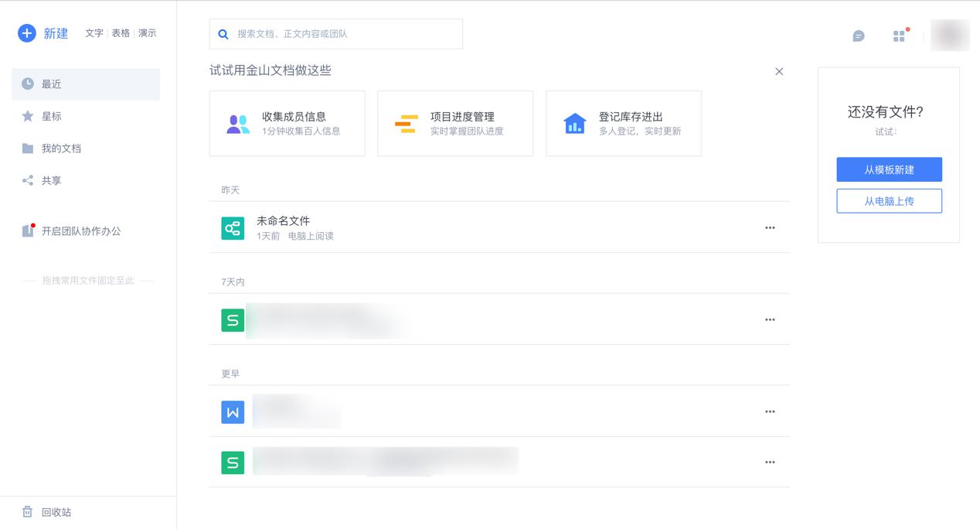Click the 从模板新建 button
980x529 pixels.
pos(889,169)
